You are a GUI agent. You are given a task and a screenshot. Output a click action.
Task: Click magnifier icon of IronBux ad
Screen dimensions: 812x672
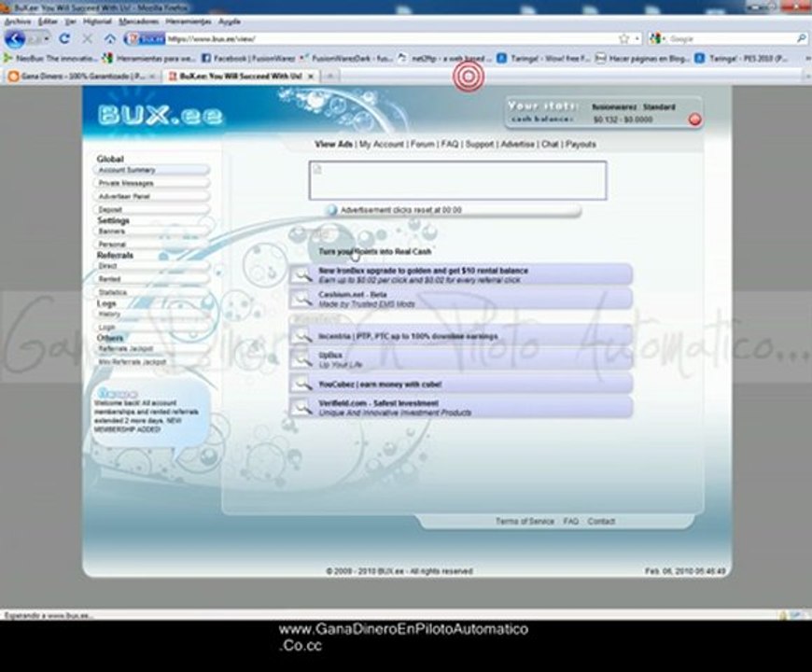[x=301, y=275]
